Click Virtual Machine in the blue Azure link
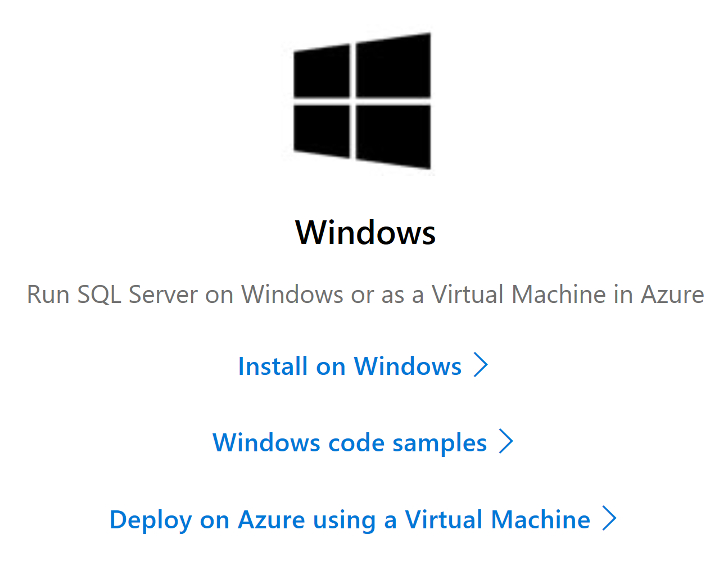The width and height of the screenshot is (728, 566). [498, 520]
